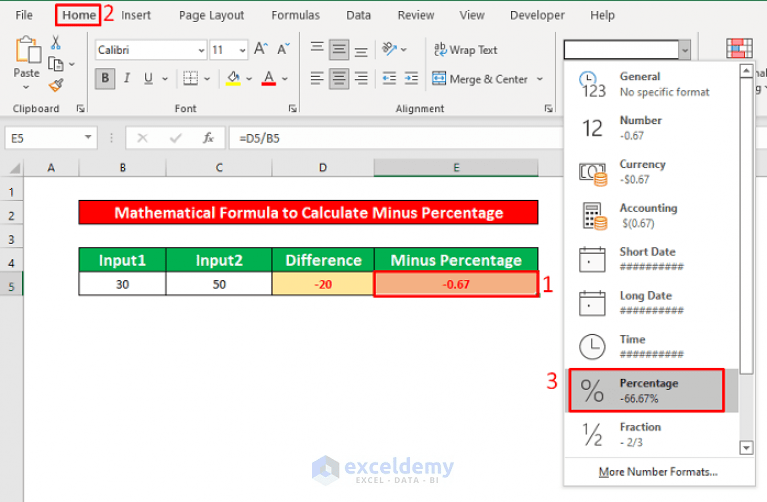Choose Currency format option

coord(653,172)
